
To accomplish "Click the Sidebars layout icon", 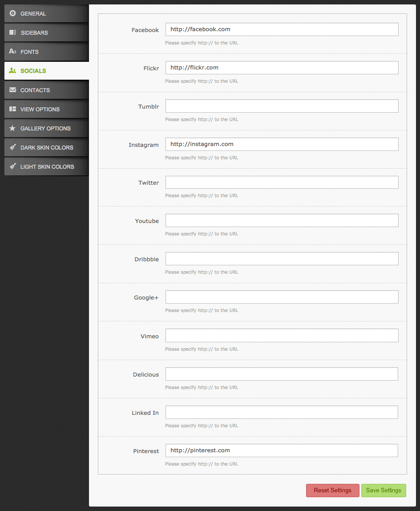I will tap(13, 32).
